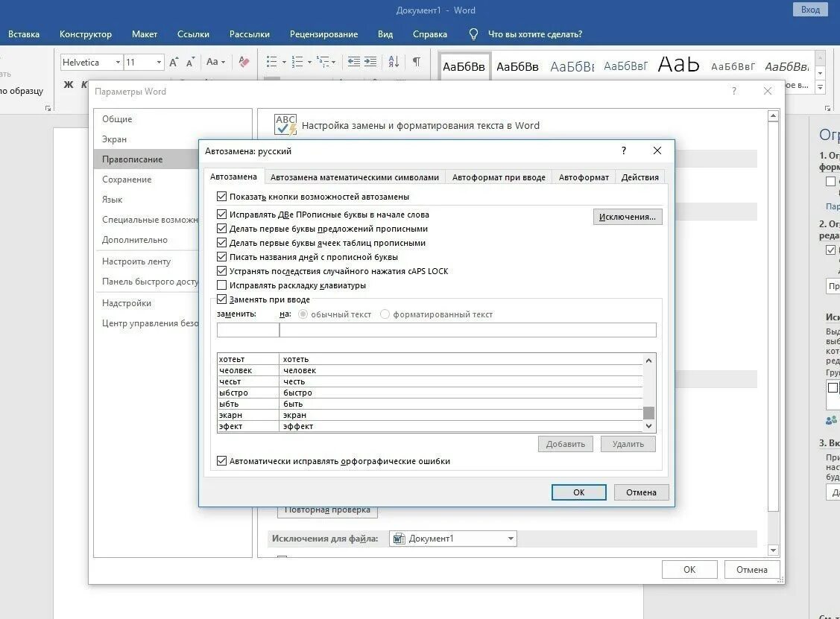Enable the Исправлять раскладку клавиатуры checkbox

tap(222, 285)
